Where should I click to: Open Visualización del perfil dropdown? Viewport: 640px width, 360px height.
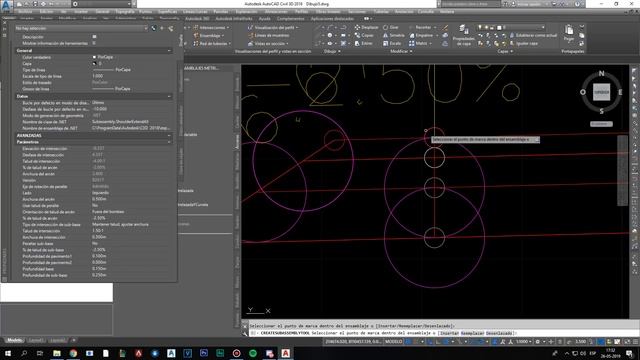point(273,27)
